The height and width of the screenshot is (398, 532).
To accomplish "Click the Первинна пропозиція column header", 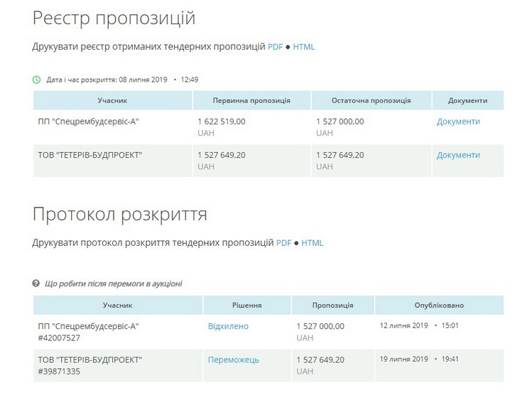I will [x=251, y=101].
